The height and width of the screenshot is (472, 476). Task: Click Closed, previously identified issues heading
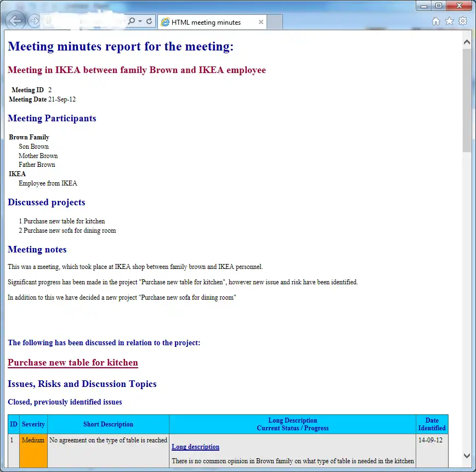pos(65,402)
